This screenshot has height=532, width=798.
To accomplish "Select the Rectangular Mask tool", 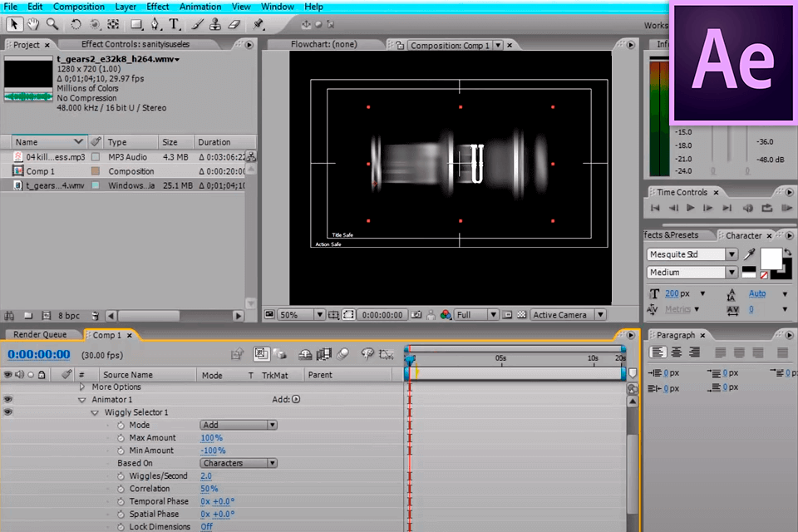I will click(x=135, y=24).
